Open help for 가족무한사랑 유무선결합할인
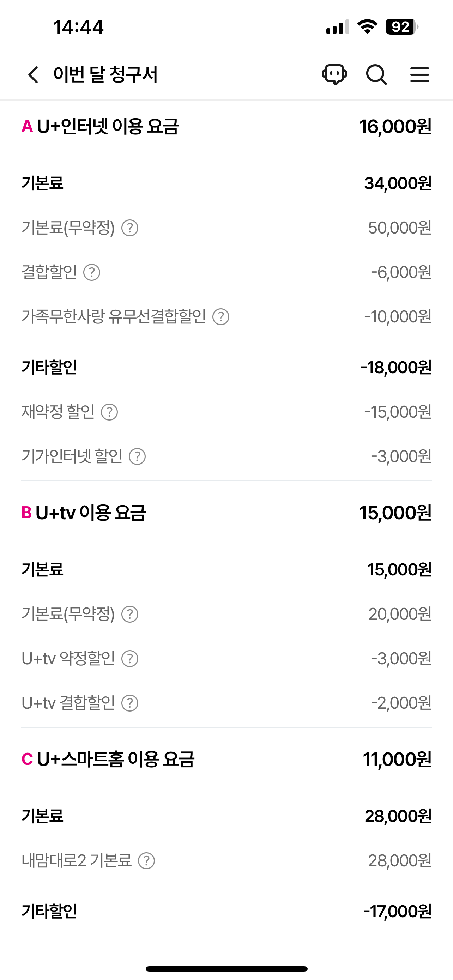Screen dimensions: 453x980 221,317
